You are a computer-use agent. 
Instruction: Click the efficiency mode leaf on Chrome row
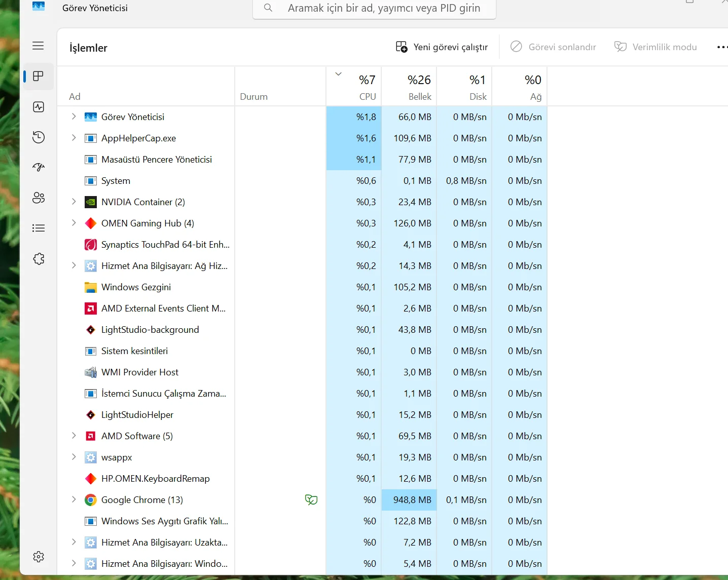coord(311,500)
